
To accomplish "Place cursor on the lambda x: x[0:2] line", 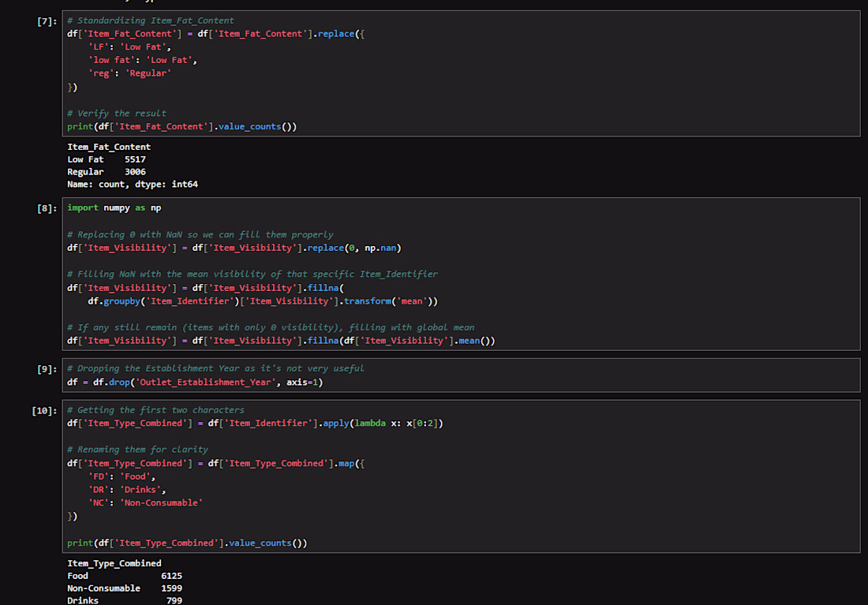I will coord(255,424).
